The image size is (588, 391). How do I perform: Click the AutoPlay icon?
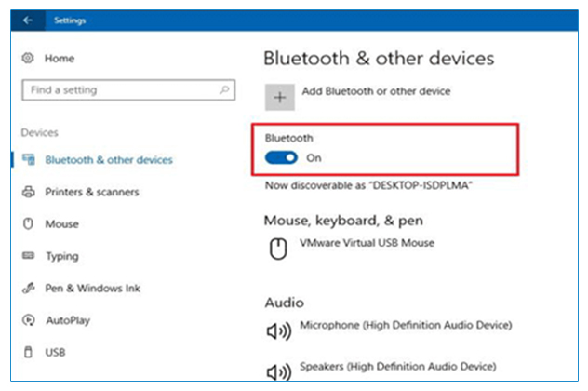(29, 320)
